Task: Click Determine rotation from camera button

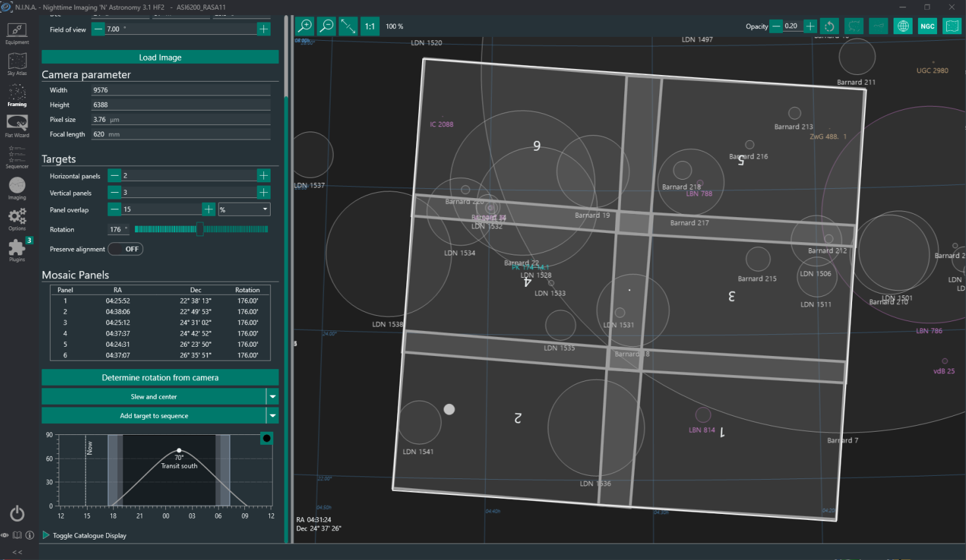Action: (160, 378)
